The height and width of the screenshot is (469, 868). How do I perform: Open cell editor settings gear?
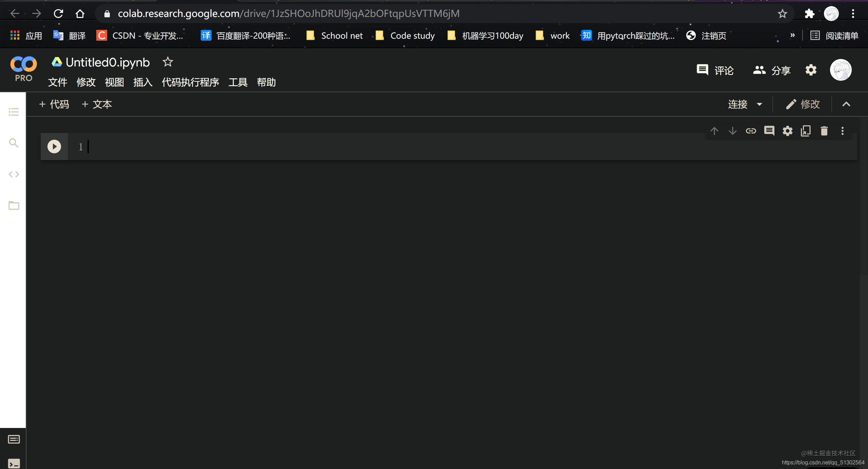pyautogui.click(x=787, y=131)
